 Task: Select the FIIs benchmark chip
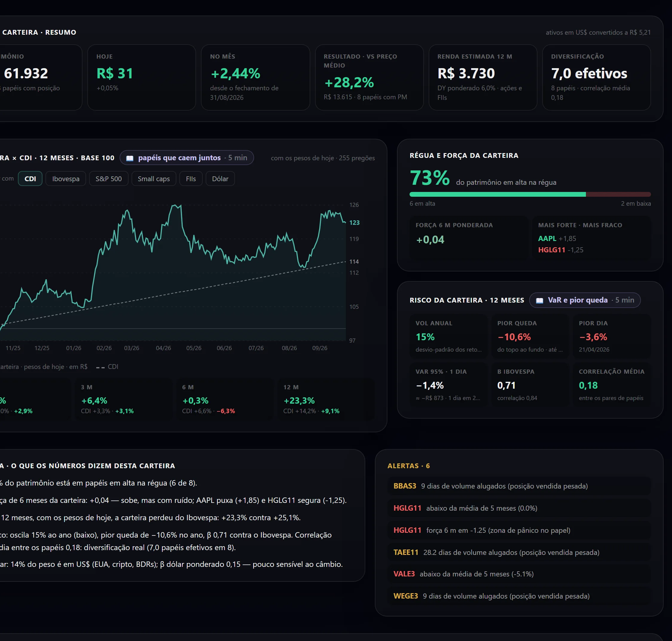(x=191, y=179)
